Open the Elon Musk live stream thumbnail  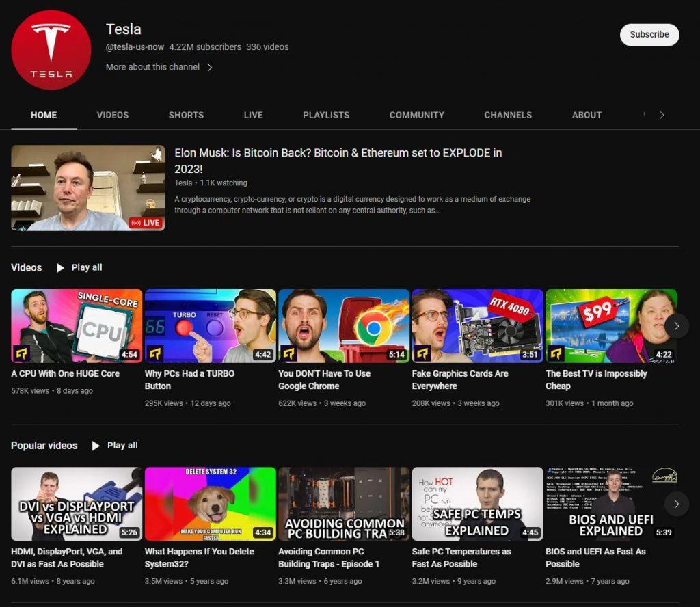click(x=88, y=187)
